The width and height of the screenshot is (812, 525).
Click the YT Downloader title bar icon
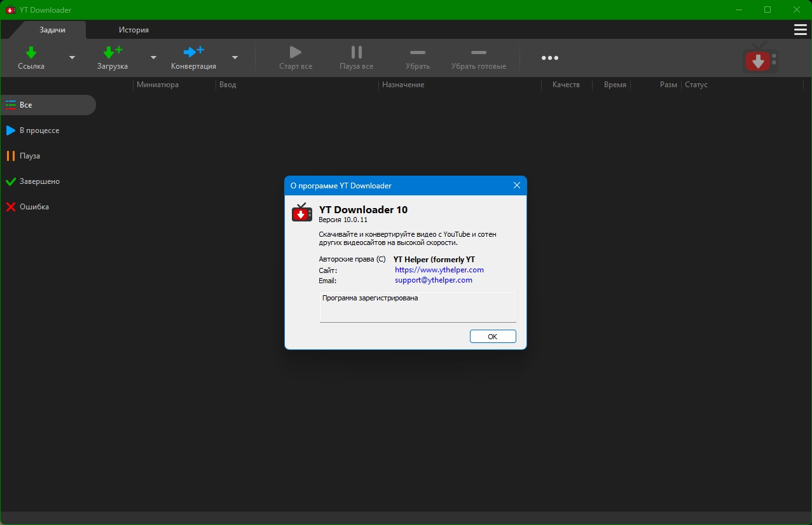coord(10,10)
